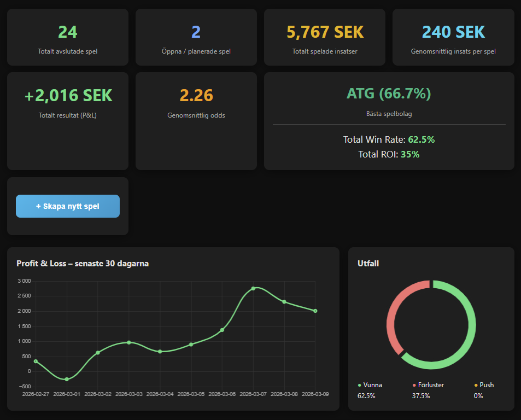Image resolution: width=521 pixels, height=420 pixels.
Task: Click the 5,767 SEK total stakes value
Action: coord(325,32)
